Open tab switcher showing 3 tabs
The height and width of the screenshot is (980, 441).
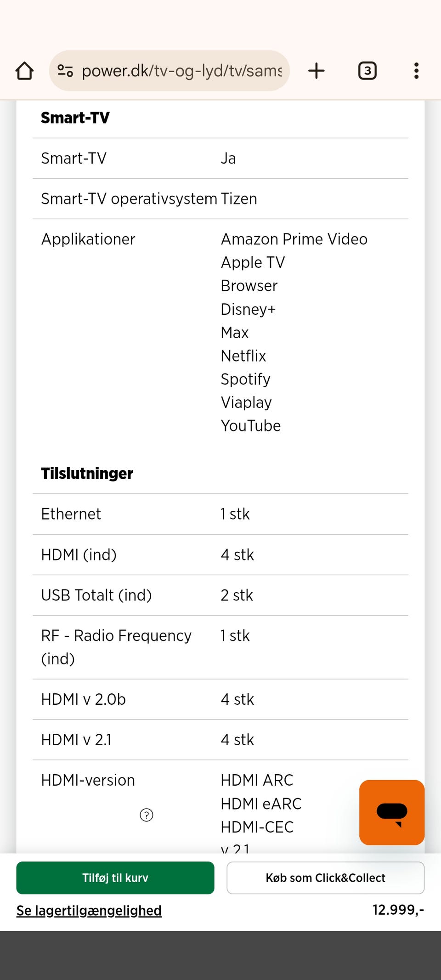click(x=367, y=71)
